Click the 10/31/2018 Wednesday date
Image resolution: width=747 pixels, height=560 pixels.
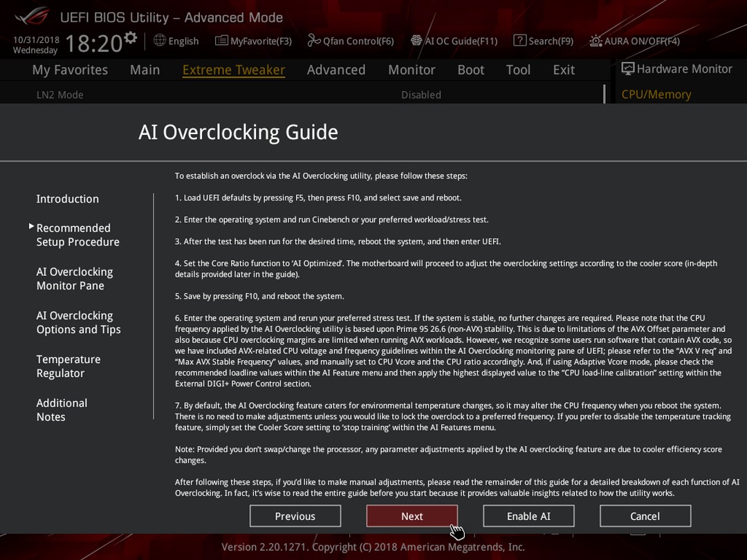(36, 45)
